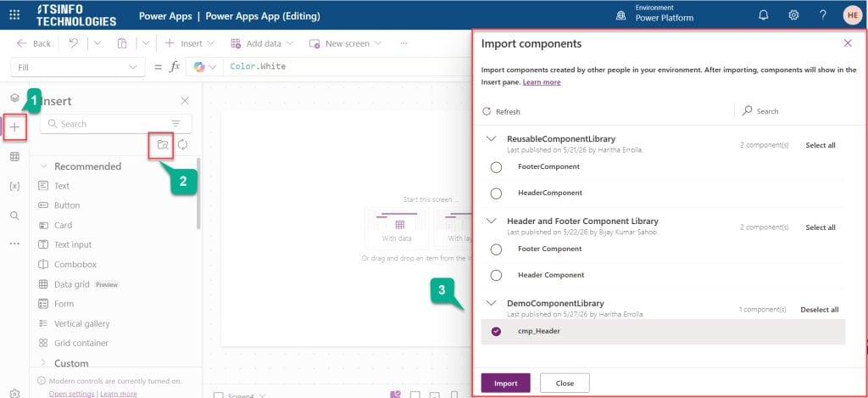Select the Header Component radio button
868x398 pixels.
[496, 276]
